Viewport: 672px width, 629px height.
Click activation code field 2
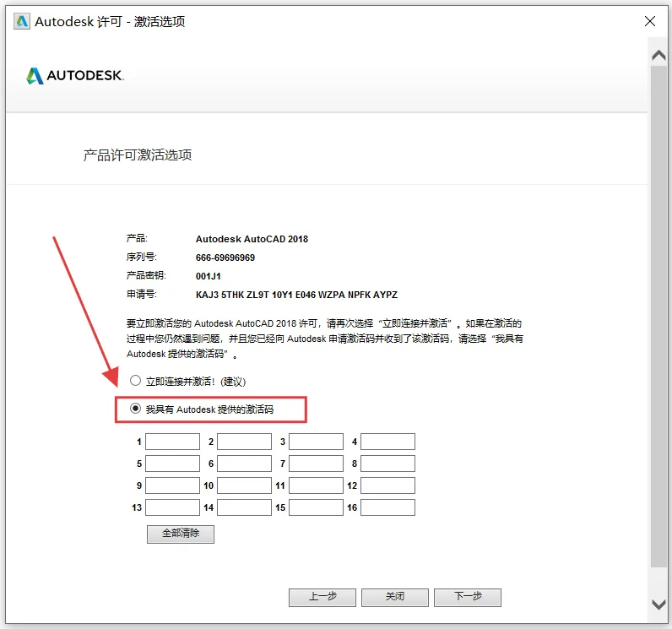coord(244,442)
